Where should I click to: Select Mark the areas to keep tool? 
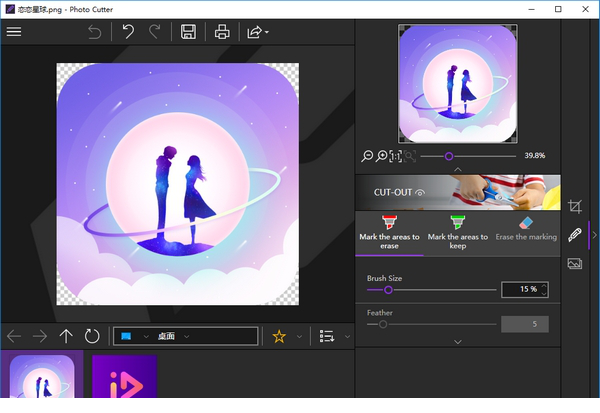(x=458, y=233)
